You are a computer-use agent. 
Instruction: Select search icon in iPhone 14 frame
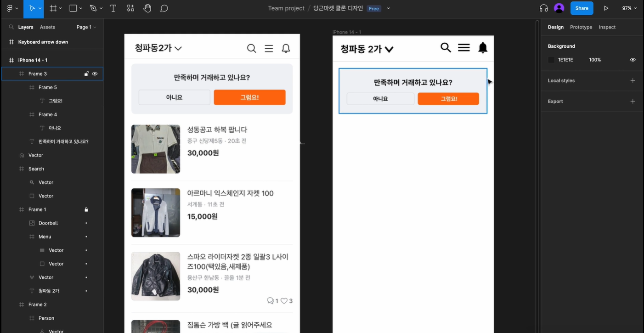coord(446,47)
